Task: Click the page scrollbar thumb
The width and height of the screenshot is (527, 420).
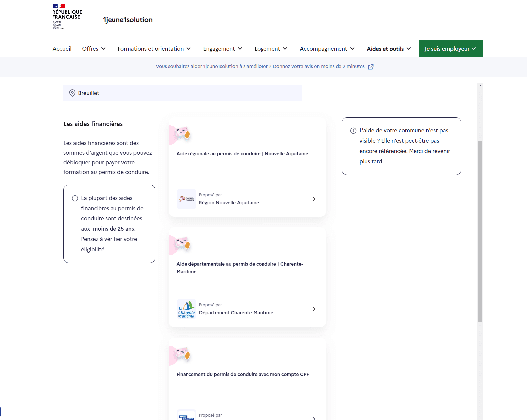Action: pos(480,232)
